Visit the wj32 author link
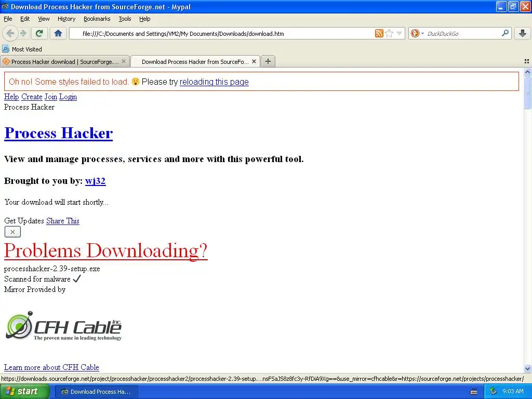The image size is (532, 399). [96, 181]
